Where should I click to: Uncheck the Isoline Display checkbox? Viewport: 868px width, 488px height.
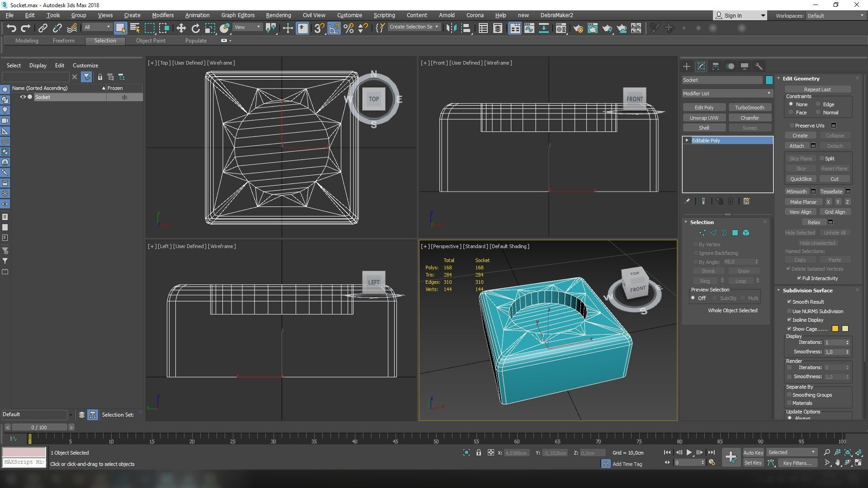789,320
